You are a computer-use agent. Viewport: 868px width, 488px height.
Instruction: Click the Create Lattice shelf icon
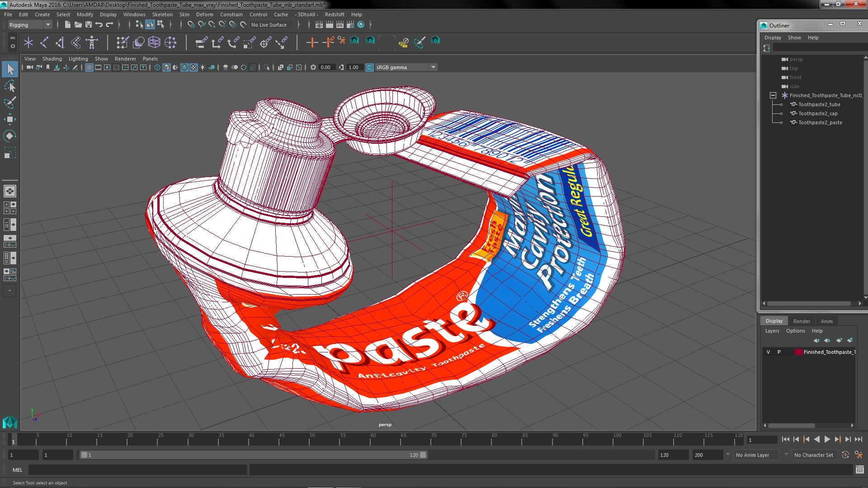point(155,42)
